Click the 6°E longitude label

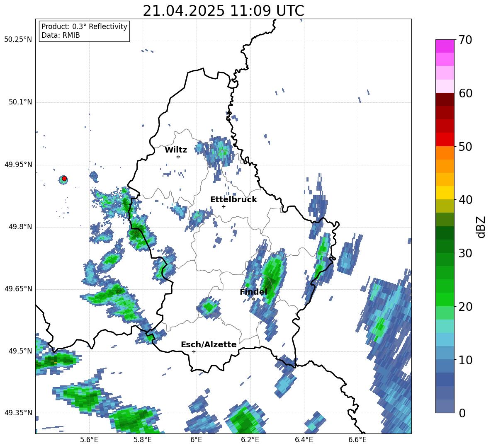(196, 440)
